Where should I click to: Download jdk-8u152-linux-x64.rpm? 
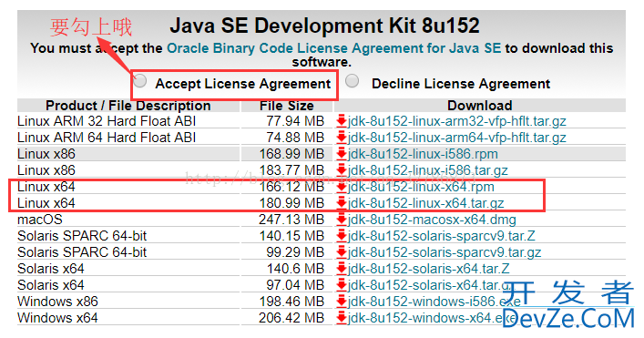click(x=421, y=187)
